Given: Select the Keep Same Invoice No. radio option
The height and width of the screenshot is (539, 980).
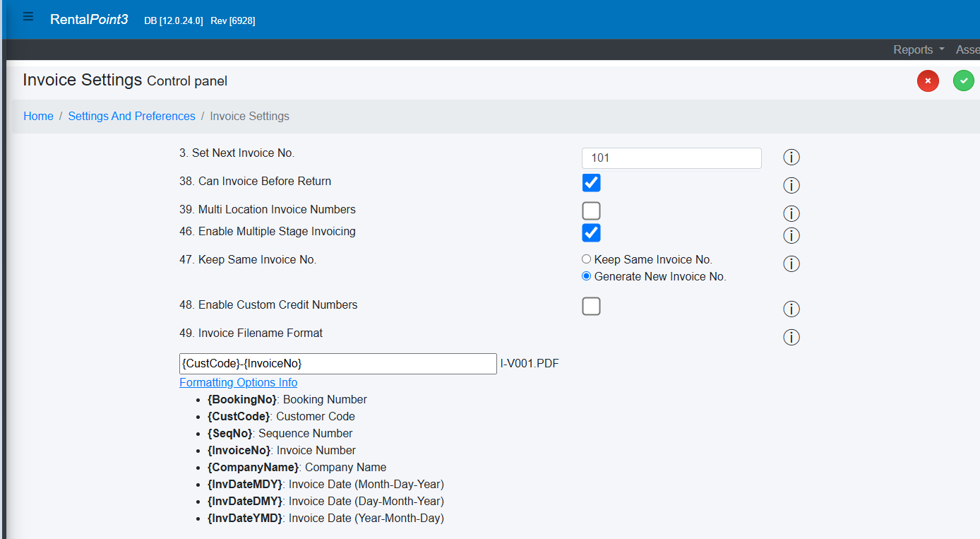Looking at the screenshot, I should [586, 259].
